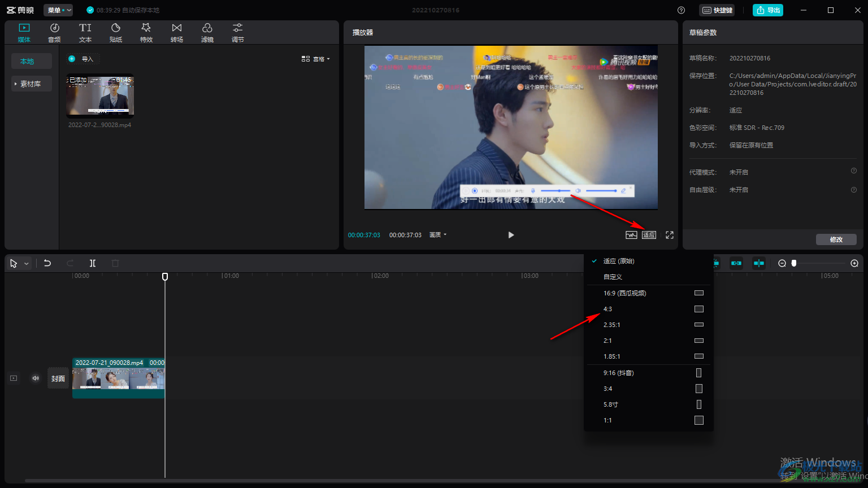Choose the 5.8寸 aspect ratio
This screenshot has height=488, width=868.
(x=649, y=404)
